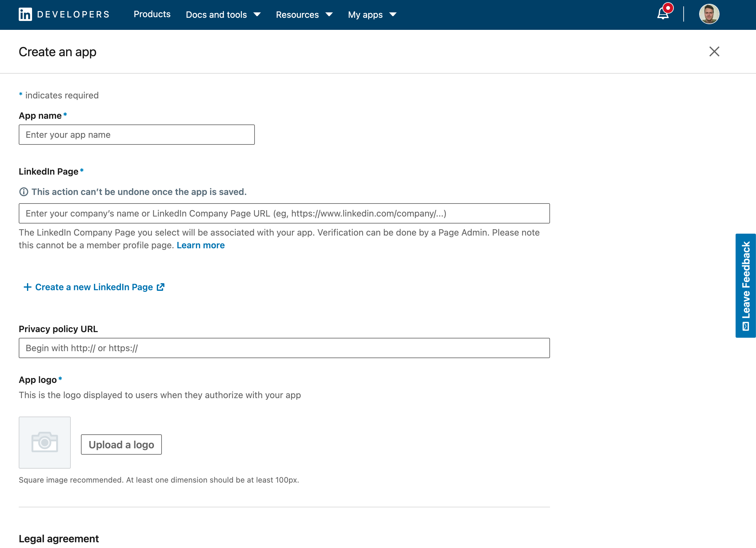Click Create a new LinkedIn Page link
Screen dimensions: 756x548
(x=94, y=287)
